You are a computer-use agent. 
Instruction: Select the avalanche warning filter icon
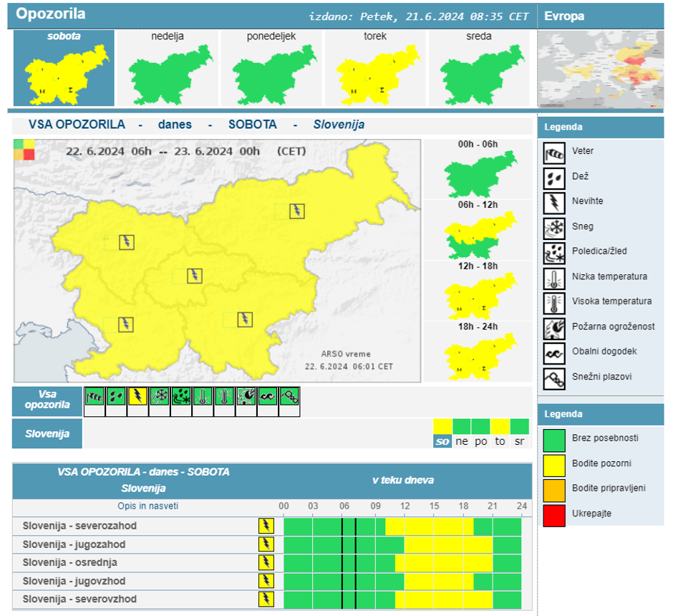pyautogui.click(x=290, y=397)
